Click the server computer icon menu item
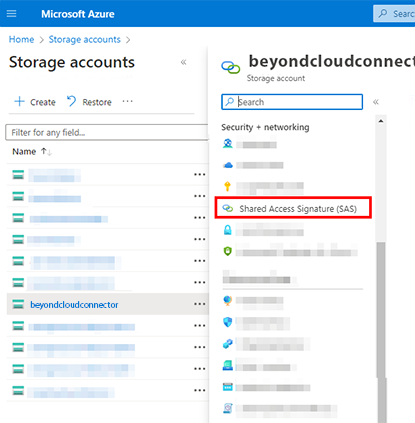The height and width of the screenshot is (423, 415). pos(228,365)
